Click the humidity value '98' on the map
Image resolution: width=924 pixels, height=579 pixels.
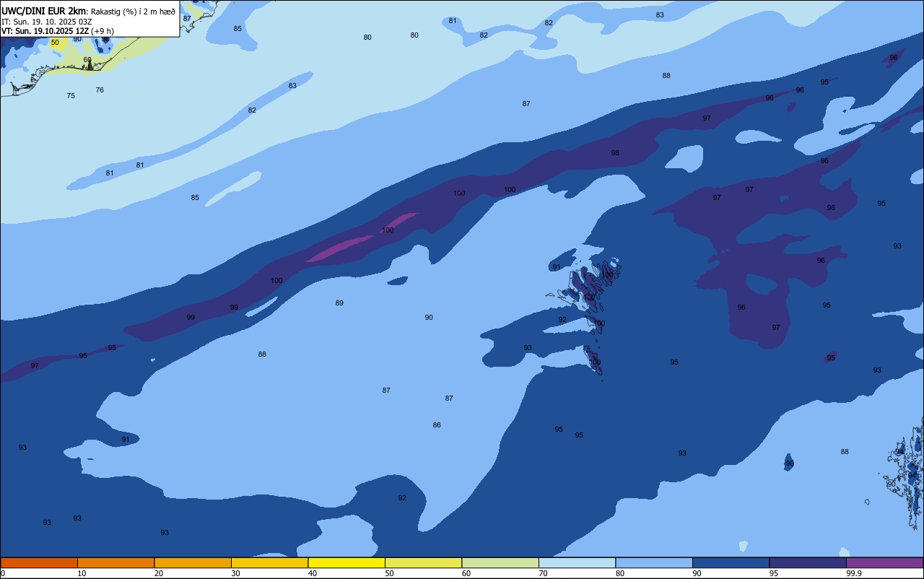pyautogui.click(x=615, y=153)
